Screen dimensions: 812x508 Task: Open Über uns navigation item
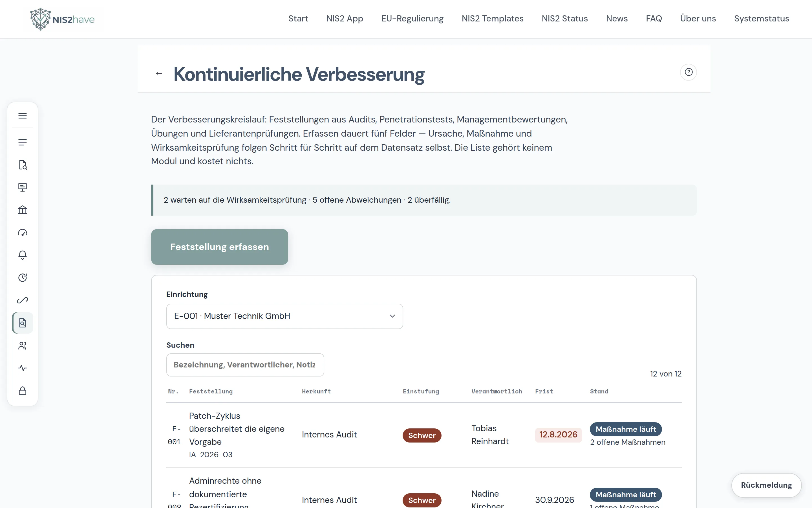coord(698,18)
